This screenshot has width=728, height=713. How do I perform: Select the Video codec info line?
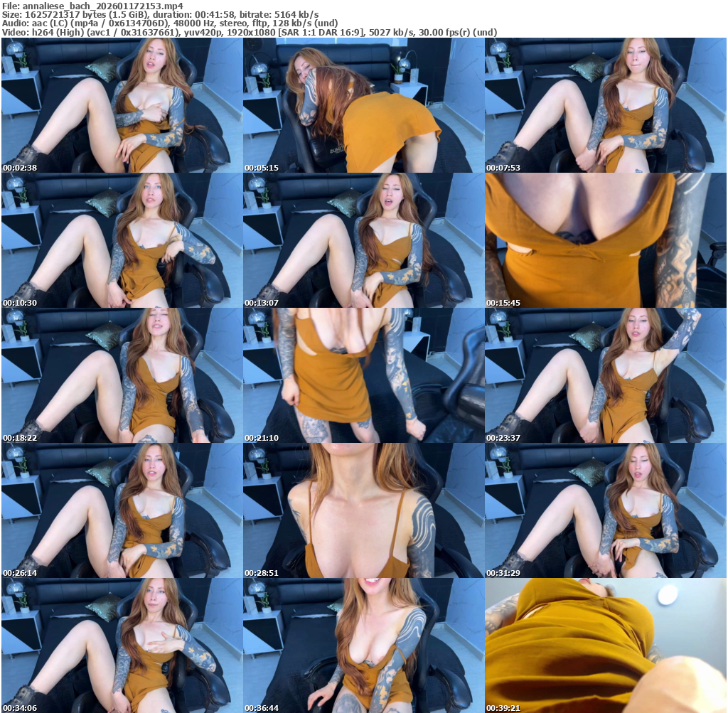click(249, 33)
